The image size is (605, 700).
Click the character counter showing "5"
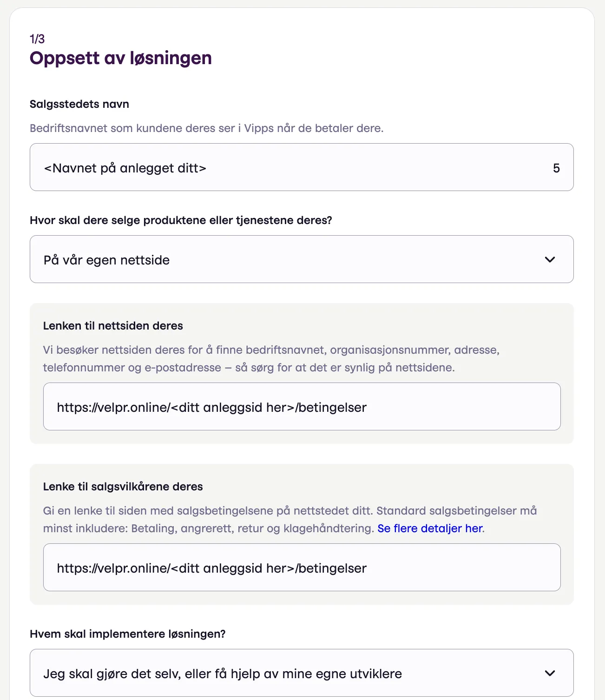557,167
